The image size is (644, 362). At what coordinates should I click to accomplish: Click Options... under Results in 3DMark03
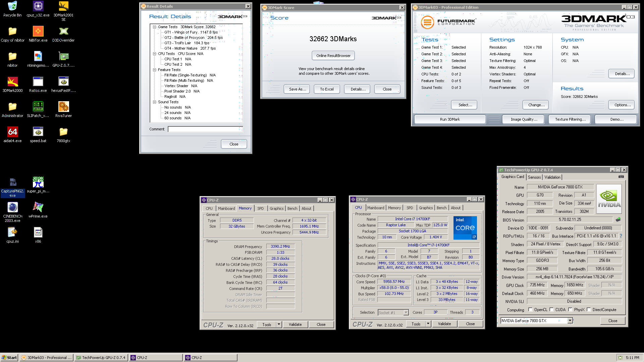(x=622, y=105)
